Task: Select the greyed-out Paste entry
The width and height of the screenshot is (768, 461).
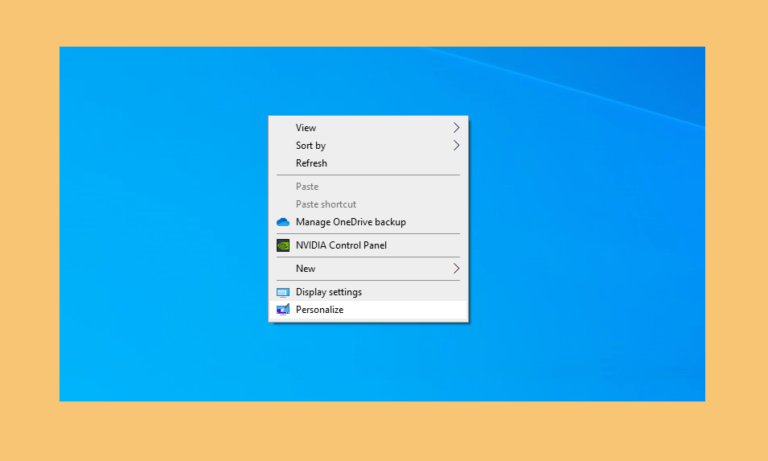Action: [368, 187]
